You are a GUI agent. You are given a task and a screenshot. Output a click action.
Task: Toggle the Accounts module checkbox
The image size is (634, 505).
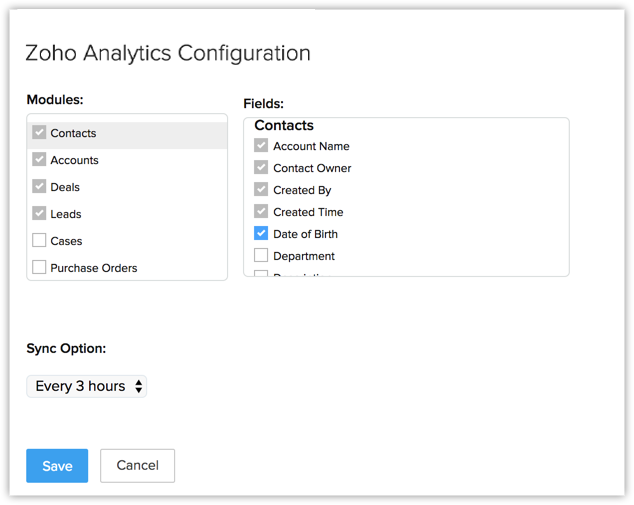pos(39,159)
